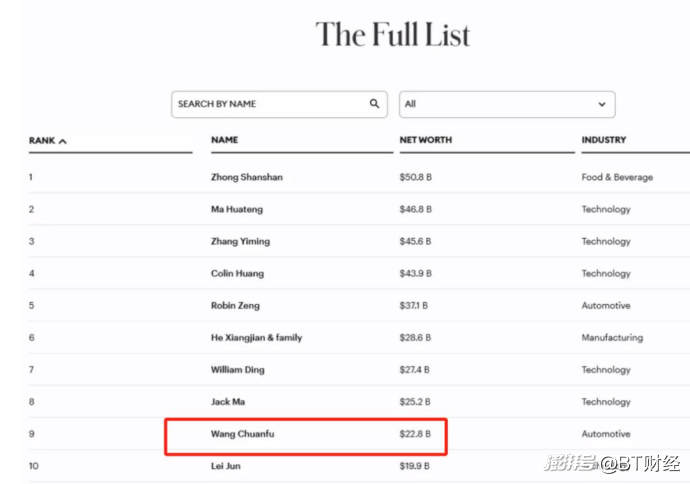
Task: Select the William Ding row
Action: [238, 369]
